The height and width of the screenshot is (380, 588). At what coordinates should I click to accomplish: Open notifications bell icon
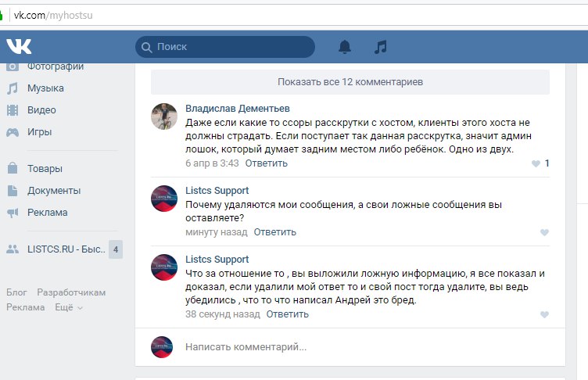click(345, 47)
